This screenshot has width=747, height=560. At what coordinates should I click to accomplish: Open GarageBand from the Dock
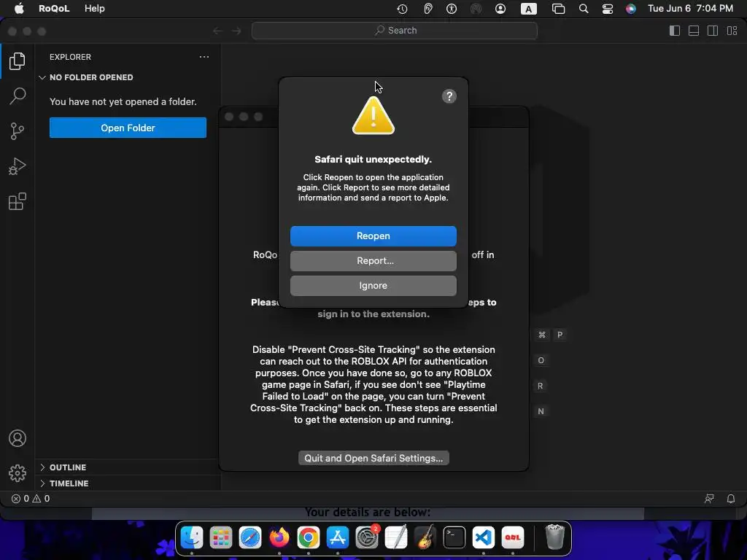425,537
